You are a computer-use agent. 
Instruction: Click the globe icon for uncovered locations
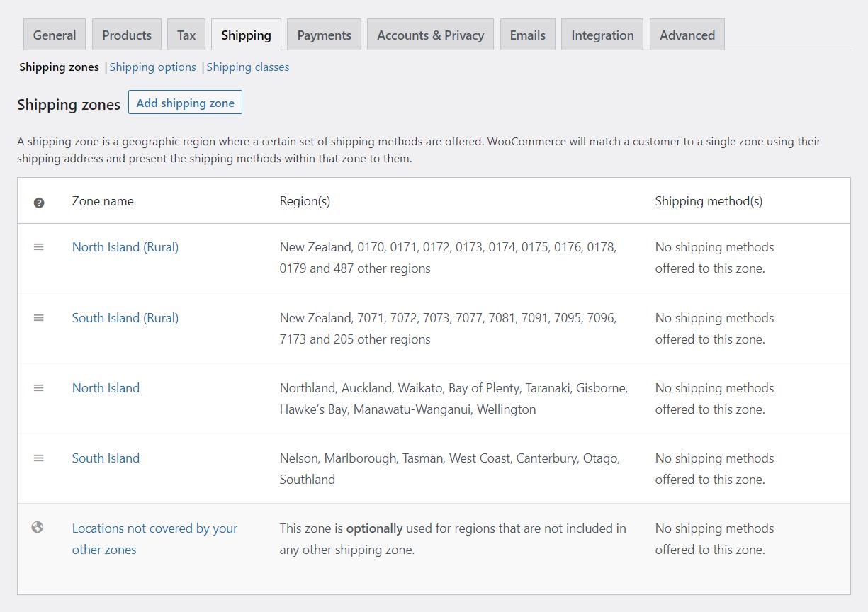(x=38, y=527)
